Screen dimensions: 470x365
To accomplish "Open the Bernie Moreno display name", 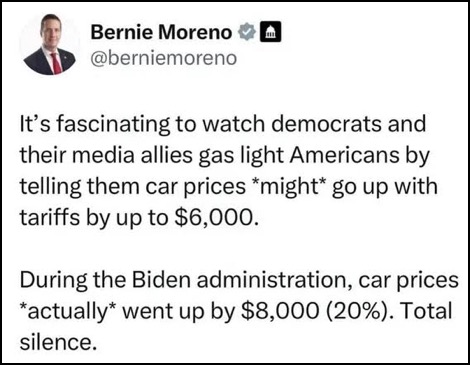I will (161, 32).
